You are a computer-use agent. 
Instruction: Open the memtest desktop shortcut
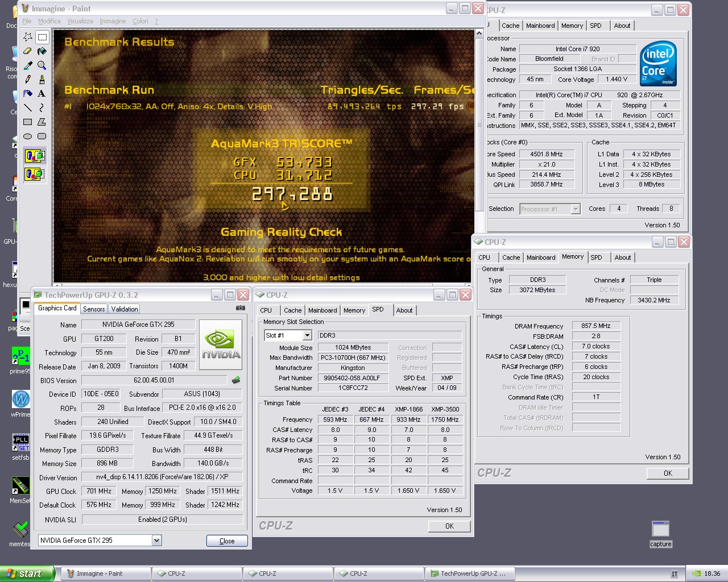tap(20, 533)
